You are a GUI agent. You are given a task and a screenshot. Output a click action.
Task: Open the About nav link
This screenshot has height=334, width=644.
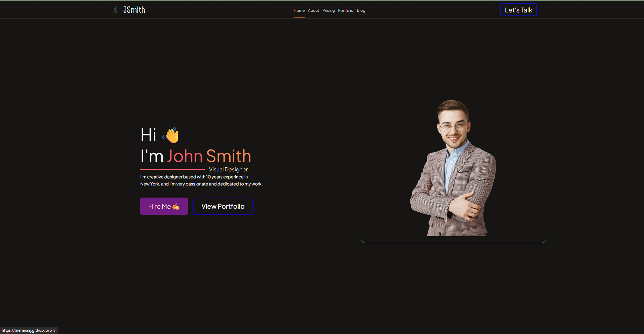click(x=313, y=10)
